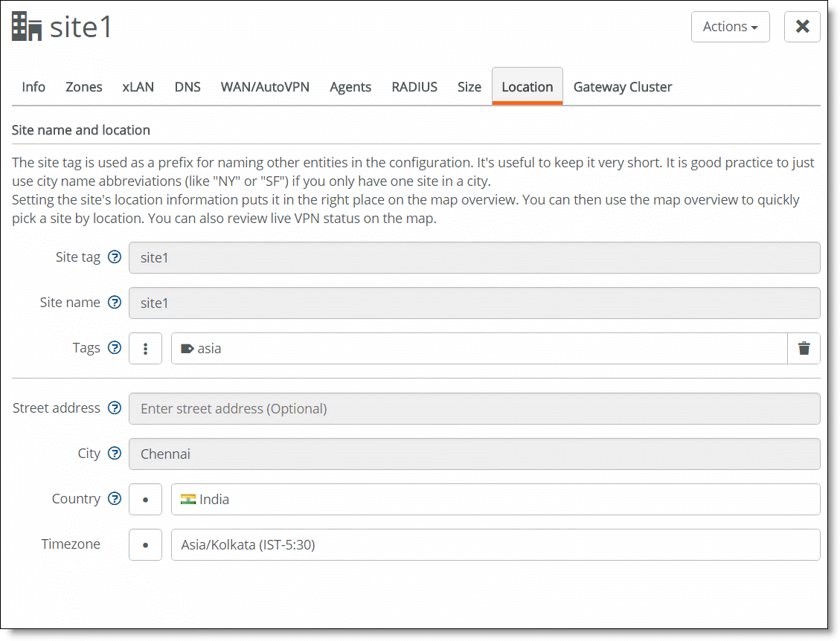Click the Site name input field

coord(474,303)
